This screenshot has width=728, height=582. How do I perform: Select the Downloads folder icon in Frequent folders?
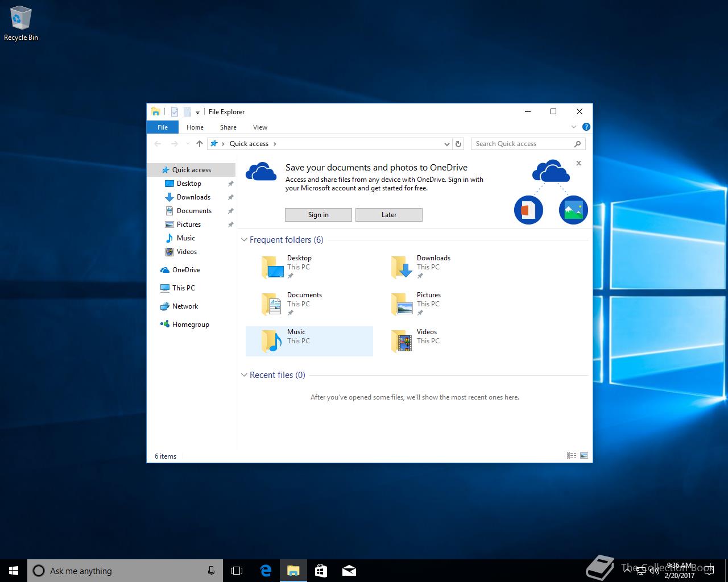(403, 267)
